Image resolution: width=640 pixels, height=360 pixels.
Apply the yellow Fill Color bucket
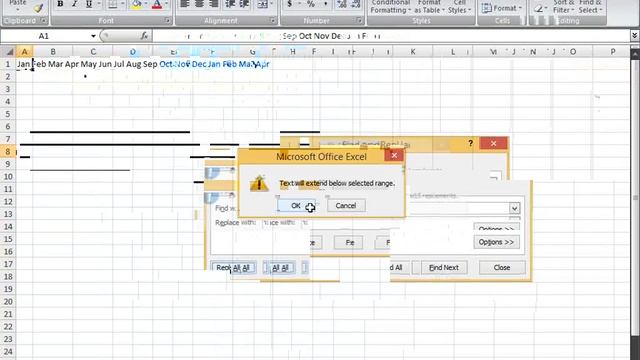(x=137, y=4)
